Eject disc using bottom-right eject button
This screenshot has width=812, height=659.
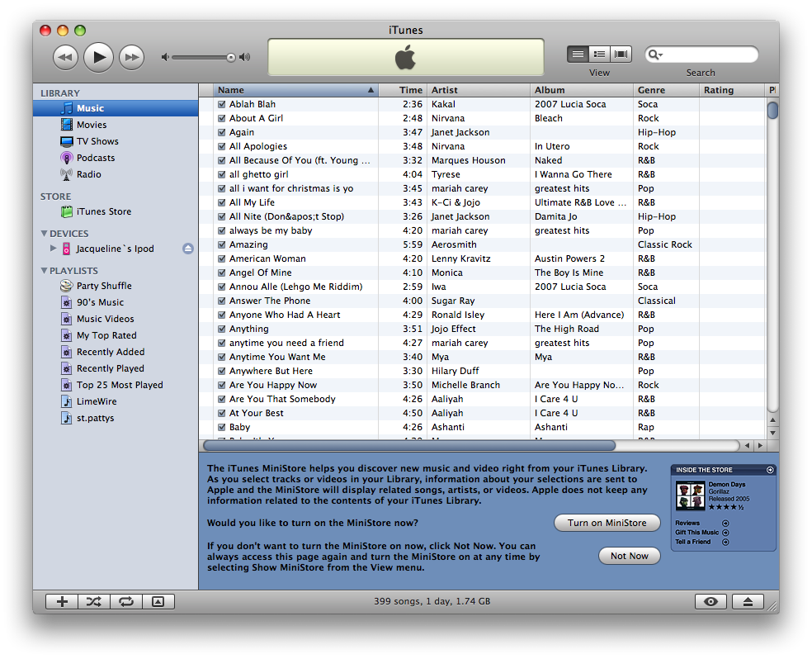click(x=748, y=601)
